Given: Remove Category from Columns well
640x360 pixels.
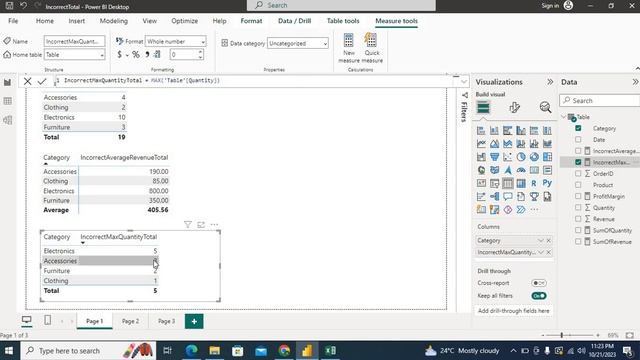Looking at the screenshot, I should [549, 240].
